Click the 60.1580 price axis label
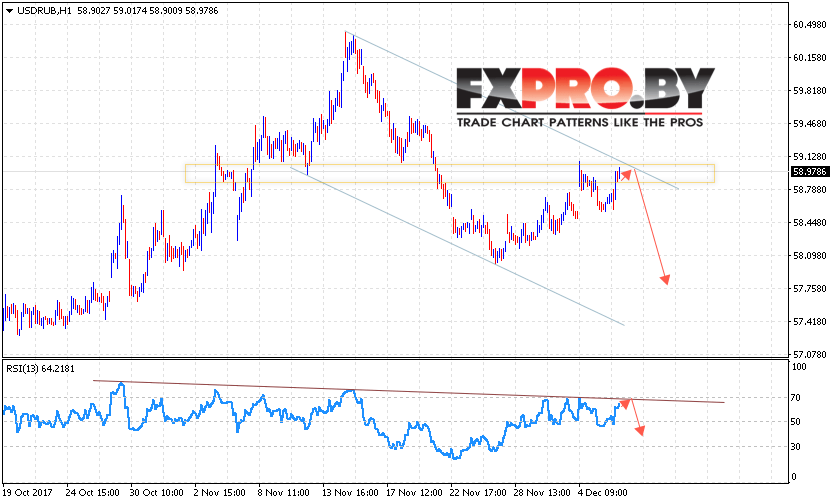Screen dimensions: 831x504 point(810,58)
